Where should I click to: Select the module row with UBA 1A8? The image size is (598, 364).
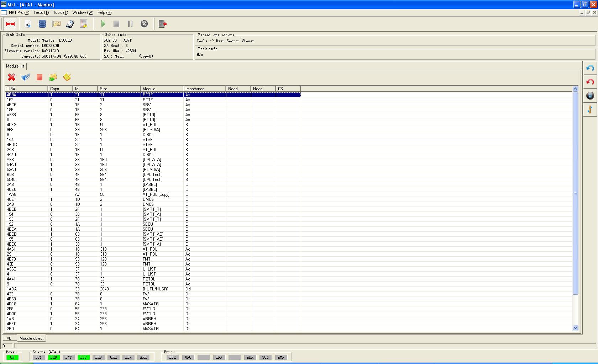tap(153, 319)
